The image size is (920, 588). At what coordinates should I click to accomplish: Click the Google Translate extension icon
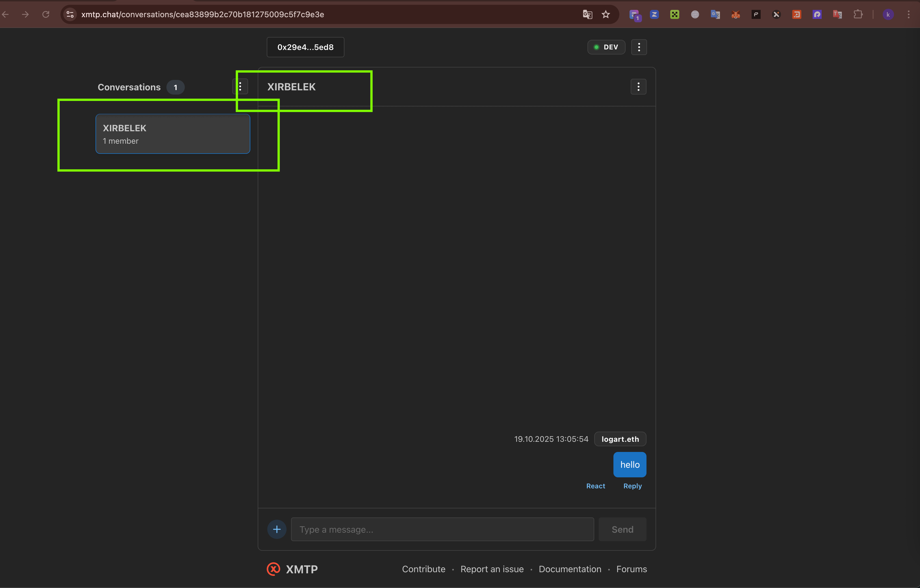tap(715, 14)
